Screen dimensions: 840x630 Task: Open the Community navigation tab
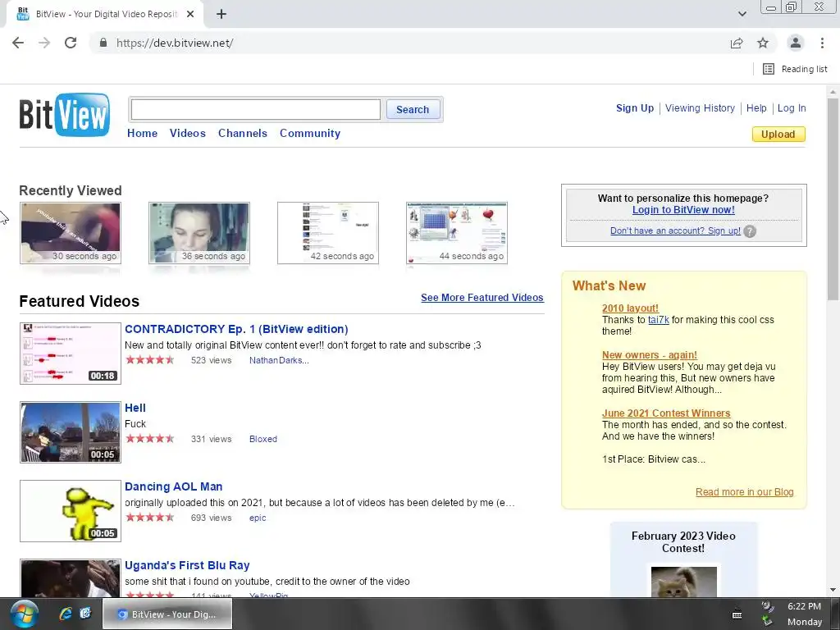pos(309,133)
